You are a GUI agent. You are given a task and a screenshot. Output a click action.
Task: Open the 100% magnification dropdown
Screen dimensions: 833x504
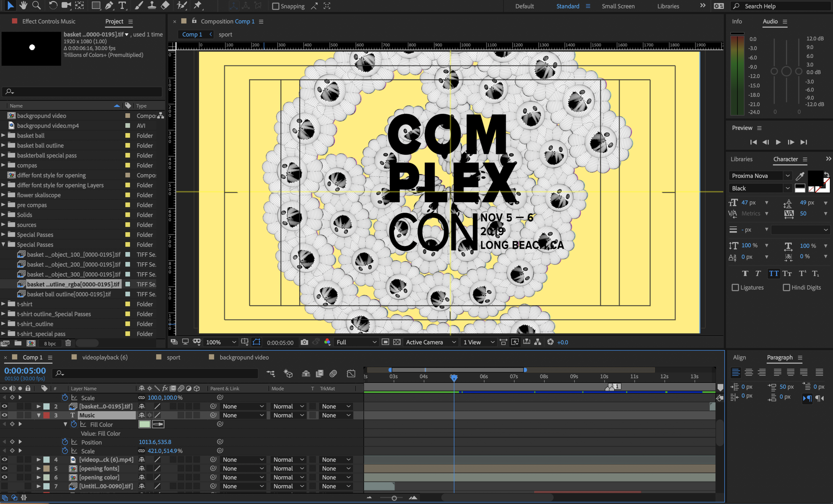click(x=222, y=342)
